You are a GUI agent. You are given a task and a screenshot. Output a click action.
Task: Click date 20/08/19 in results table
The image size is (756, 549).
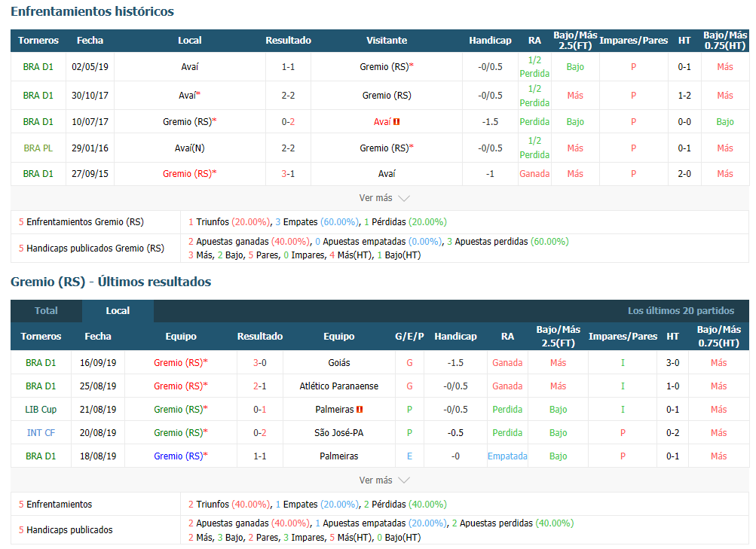click(x=98, y=432)
